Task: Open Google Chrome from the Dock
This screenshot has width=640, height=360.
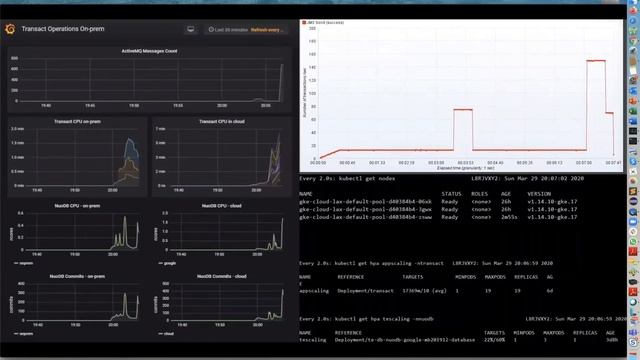Action: (633, 41)
